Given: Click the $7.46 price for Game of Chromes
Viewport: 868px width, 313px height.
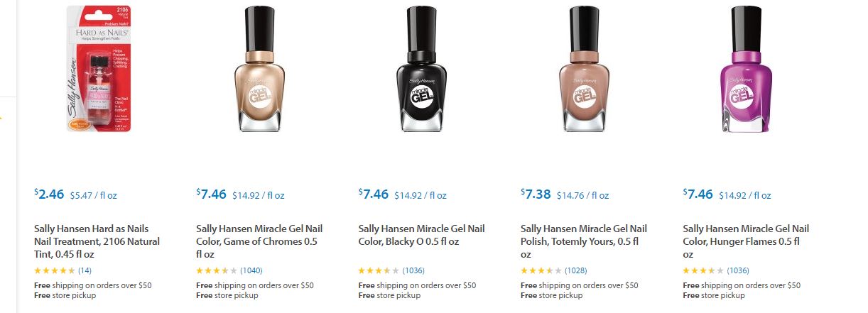Looking at the screenshot, I should [x=212, y=194].
